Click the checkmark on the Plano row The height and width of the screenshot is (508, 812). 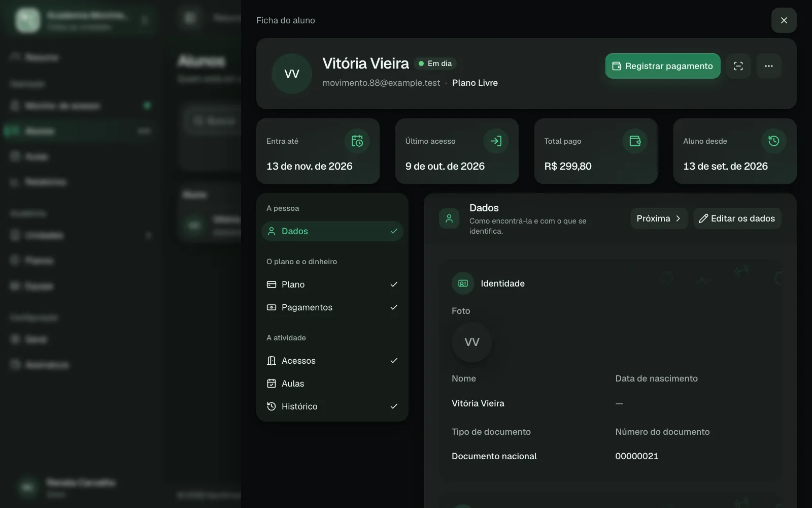pos(394,284)
